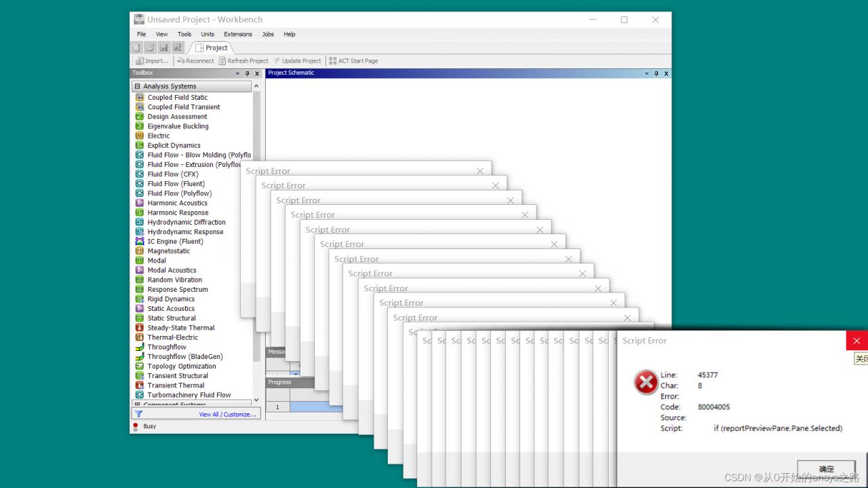Screen dimensions: 868x488
Task: Select row 1 in the Progress pane
Action: pos(277,407)
